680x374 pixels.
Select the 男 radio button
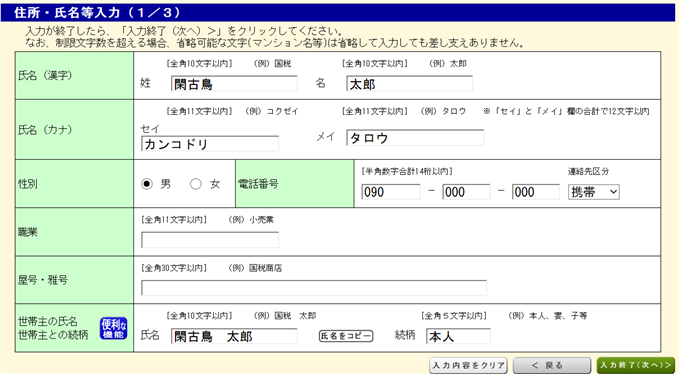tap(147, 184)
